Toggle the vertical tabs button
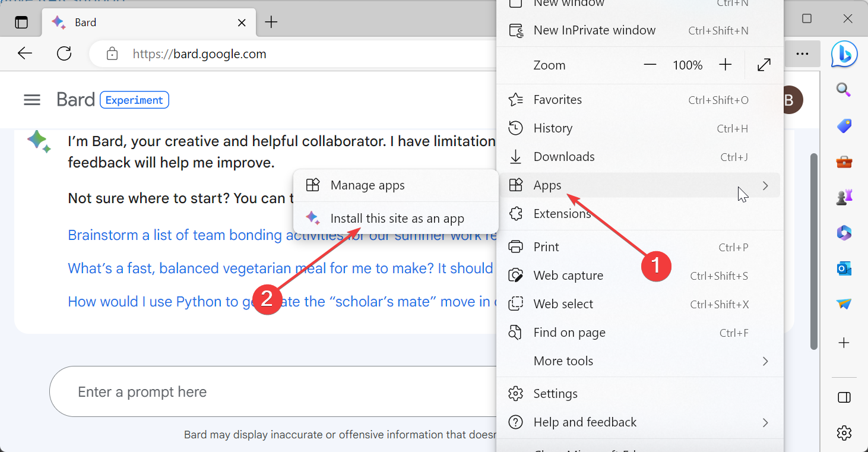The width and height of the screenshot is (868, 452). [21, 23]
